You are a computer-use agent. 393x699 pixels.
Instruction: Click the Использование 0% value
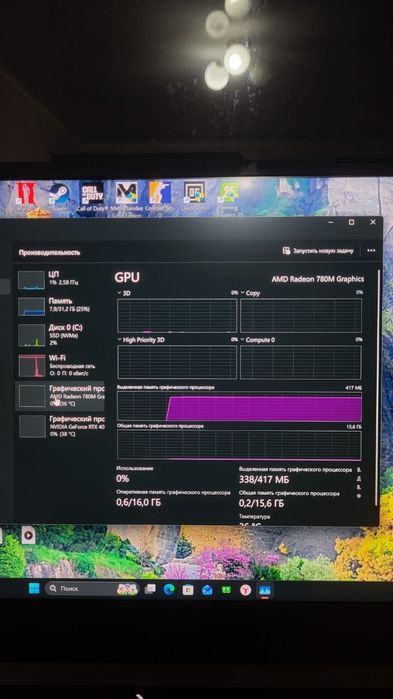[x=123, y=479]
